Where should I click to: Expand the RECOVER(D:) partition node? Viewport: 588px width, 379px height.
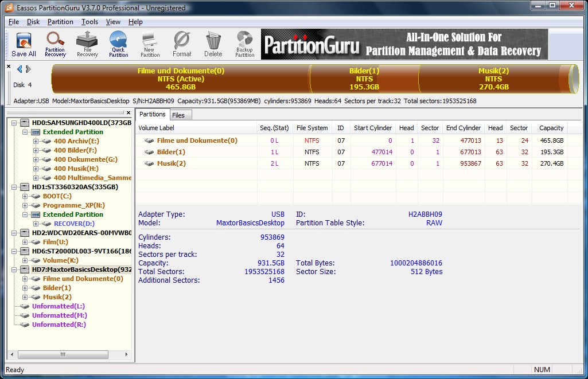[36, 224]
